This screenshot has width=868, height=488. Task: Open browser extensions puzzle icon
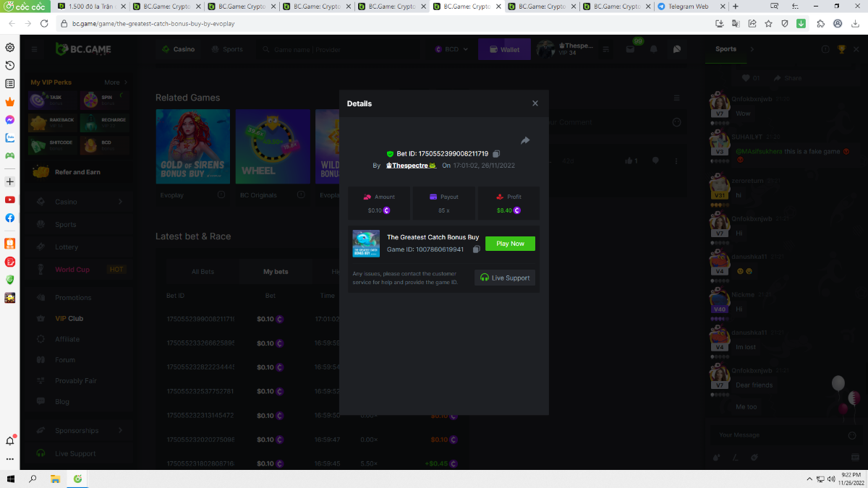click(x=820, y=23)
